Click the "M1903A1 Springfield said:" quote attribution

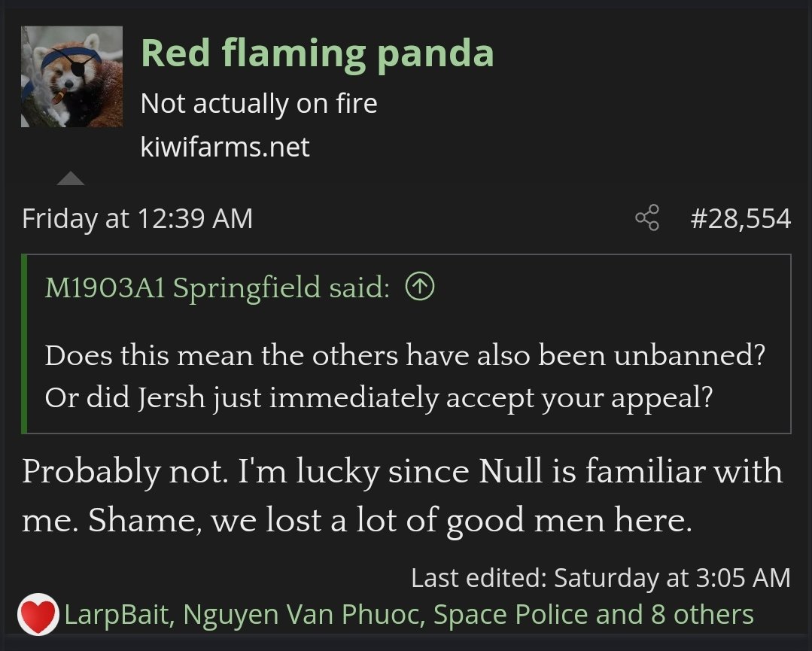217,288
